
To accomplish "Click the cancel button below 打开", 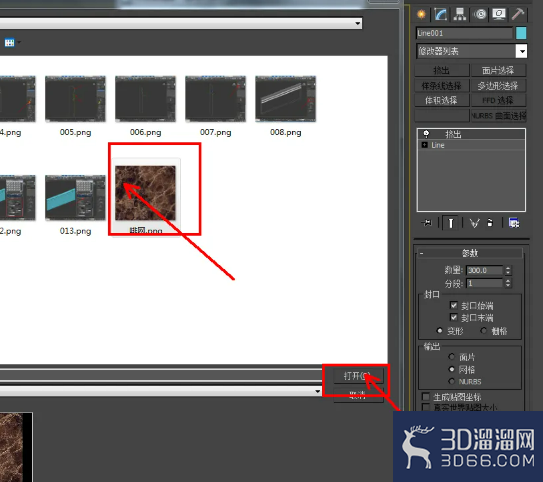I will pyautogui.click(x=358, y=395).
